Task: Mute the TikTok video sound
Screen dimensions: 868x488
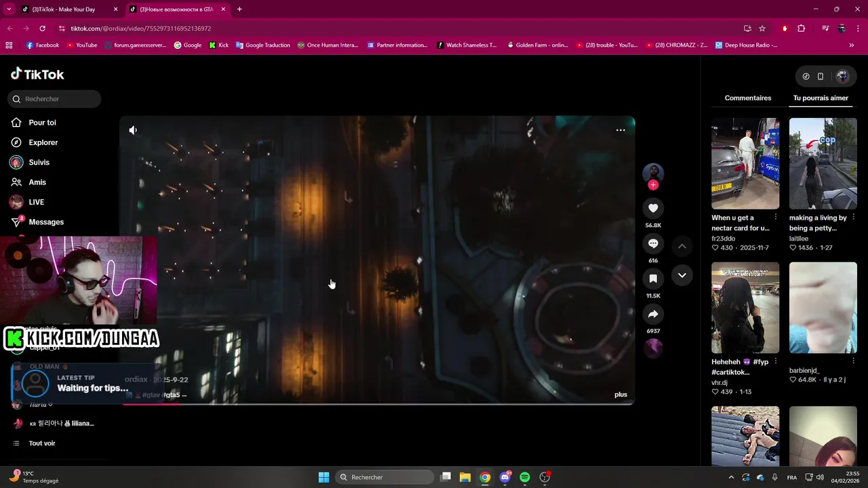Action: click(x=133, y=130)
